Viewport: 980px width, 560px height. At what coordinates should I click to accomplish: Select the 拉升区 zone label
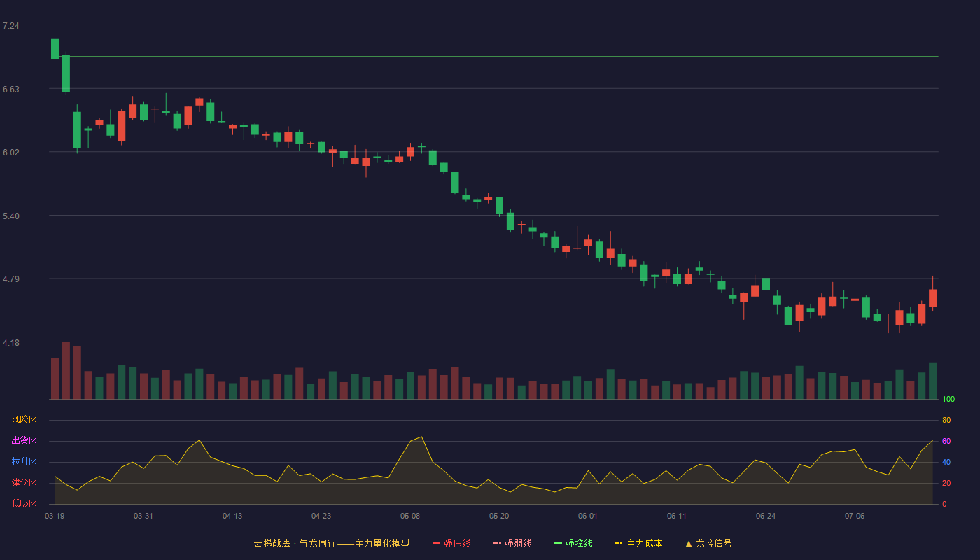pyautogui.click(x=24, y=462)
